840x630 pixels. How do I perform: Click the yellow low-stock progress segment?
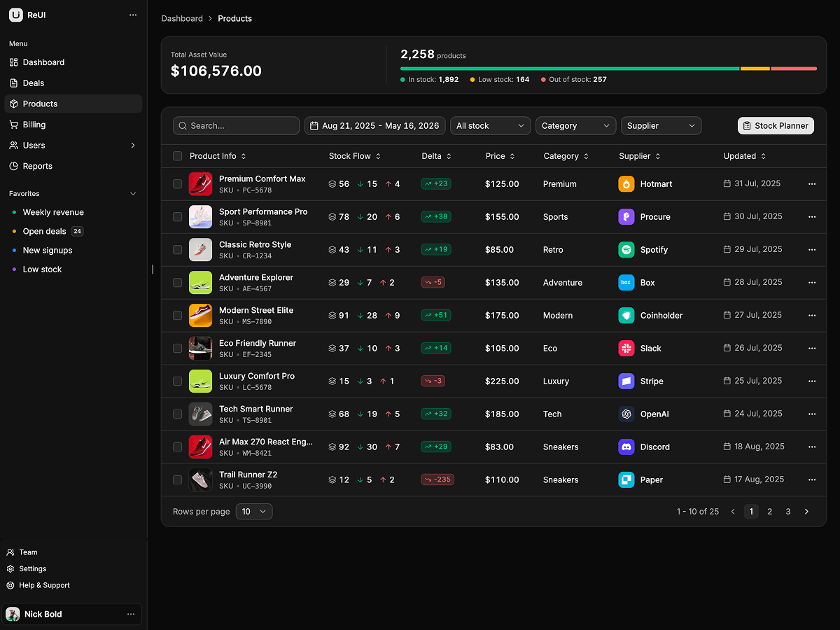755,69
